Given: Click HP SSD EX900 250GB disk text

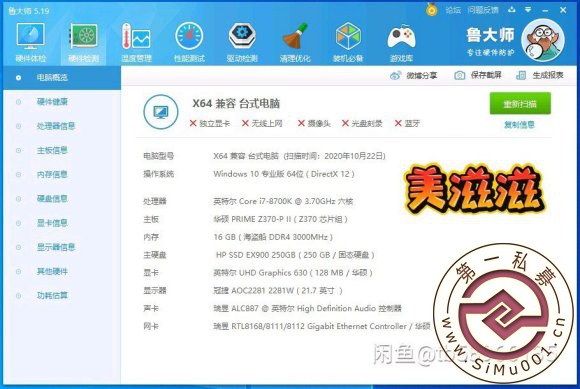Looking at the screenshot, I should tap(295, 255).
